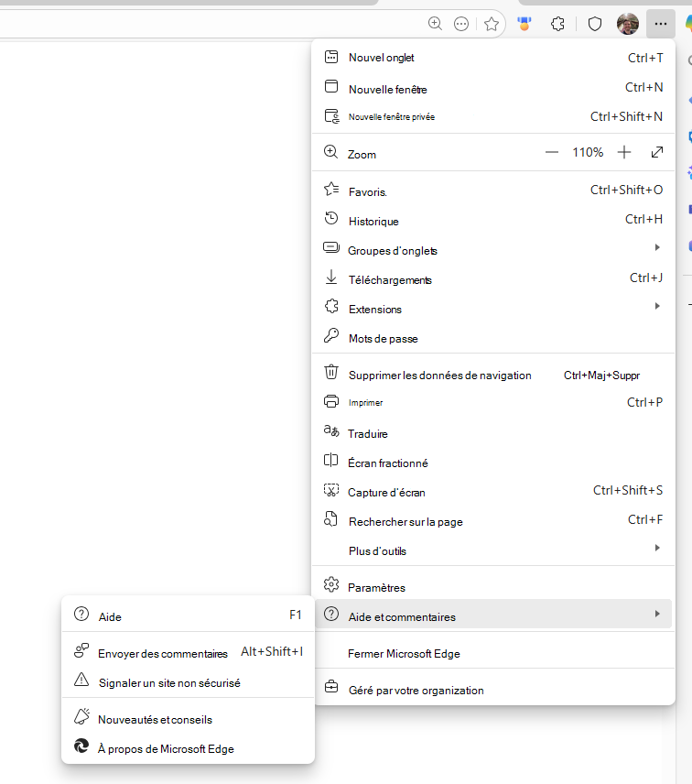Viewport: 692px width, 784px height.
Task: Click the shield icon in toolbar
Action: pyautogui.click(x=595, y=24)
